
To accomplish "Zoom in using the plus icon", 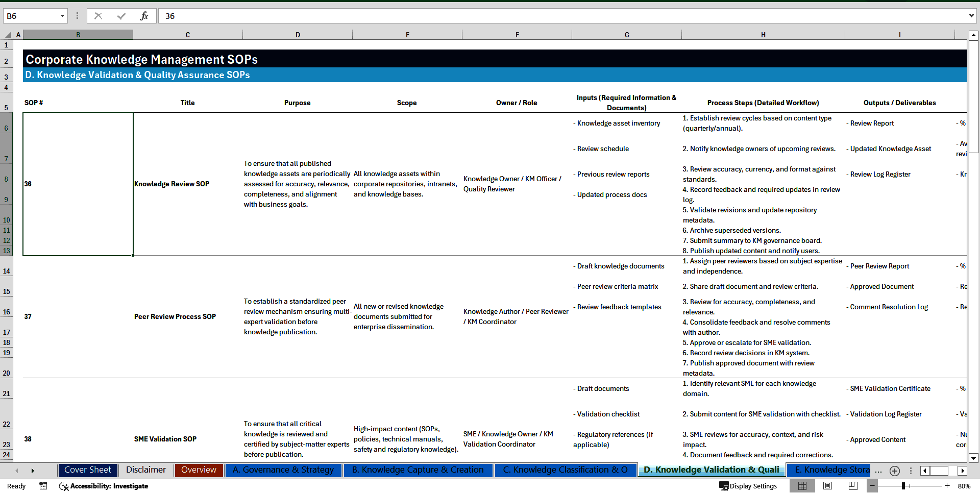I will coord(947,486).
